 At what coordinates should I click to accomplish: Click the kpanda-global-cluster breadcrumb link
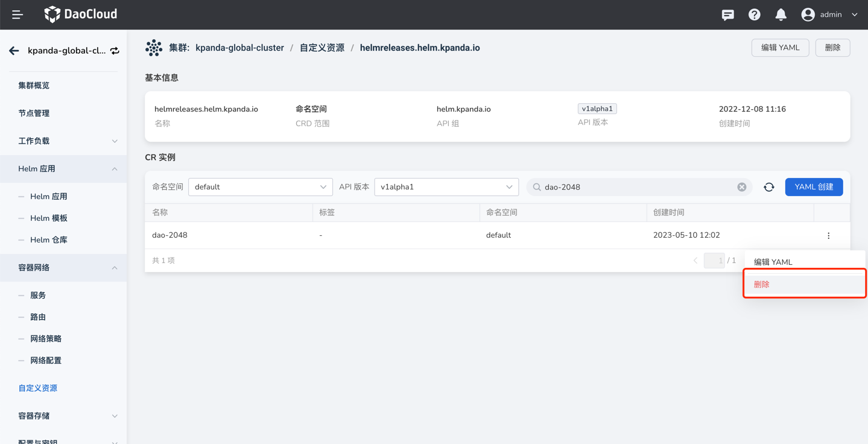[239, 48]
